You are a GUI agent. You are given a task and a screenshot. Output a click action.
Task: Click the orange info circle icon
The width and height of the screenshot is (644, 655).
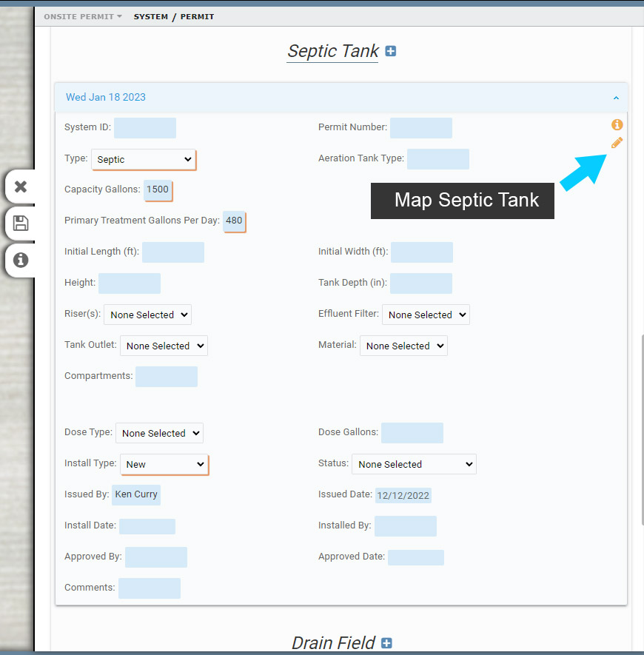click(x=617, y=124)
